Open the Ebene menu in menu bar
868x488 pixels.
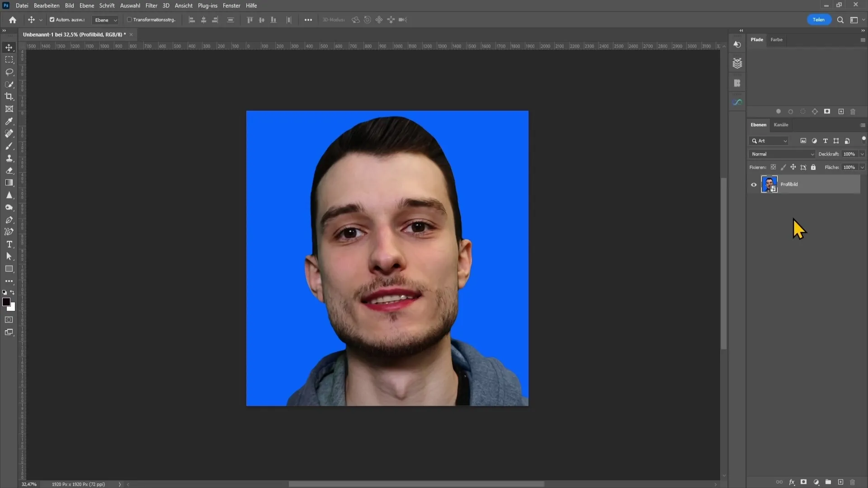point(85,5)
